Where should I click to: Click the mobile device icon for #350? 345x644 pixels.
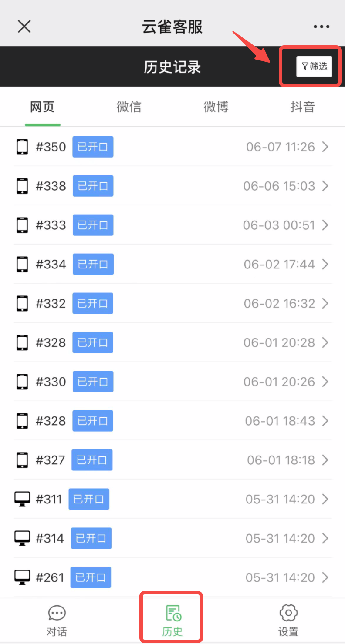point(22,147)
